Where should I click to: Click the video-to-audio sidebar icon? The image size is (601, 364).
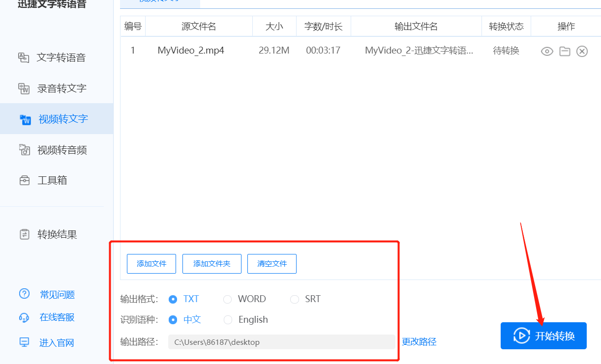24,150
